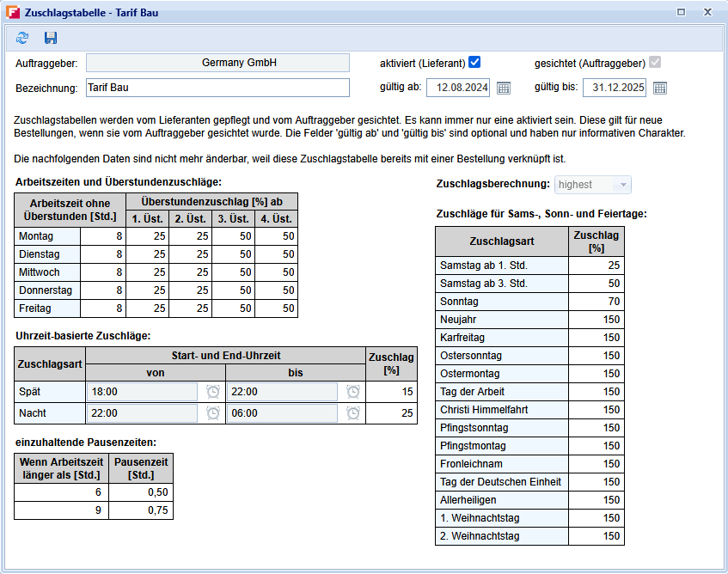The width and height of the screenshot is (728, 574).
Task: Click the save disk icon
Action: click(51, 38)
